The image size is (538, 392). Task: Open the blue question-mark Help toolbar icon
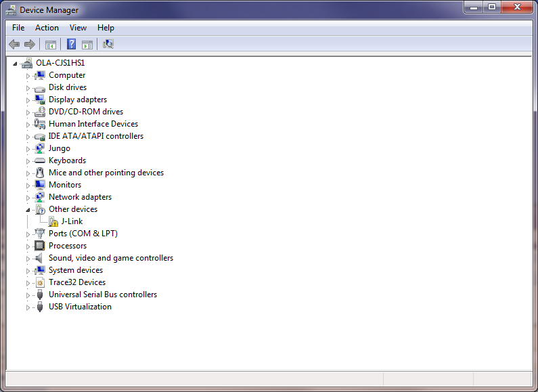71,44
